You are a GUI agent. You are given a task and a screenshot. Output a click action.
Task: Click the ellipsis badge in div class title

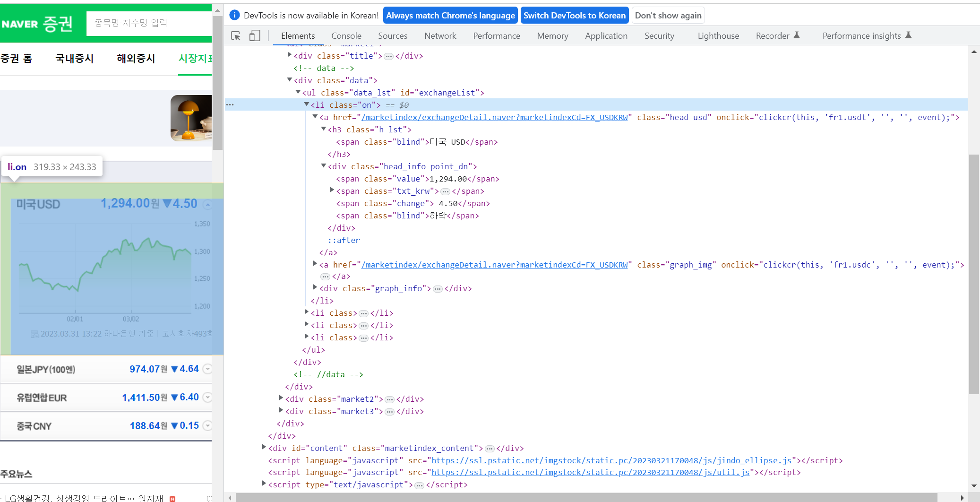coord(388,56)
